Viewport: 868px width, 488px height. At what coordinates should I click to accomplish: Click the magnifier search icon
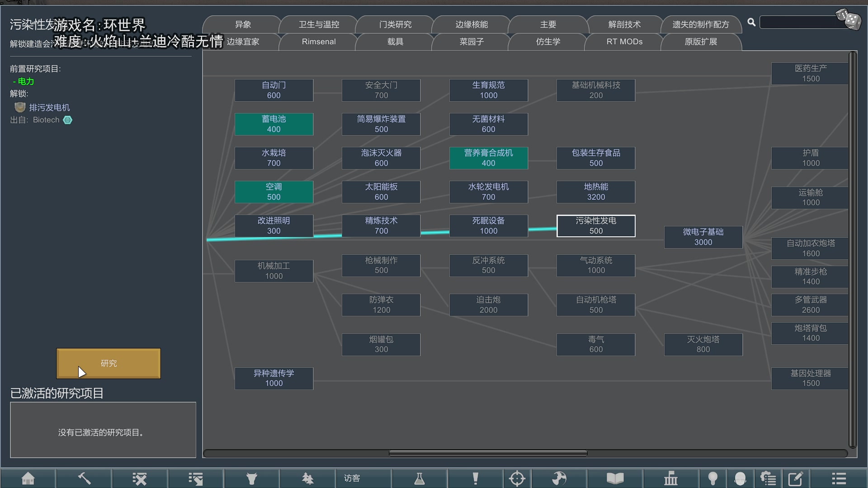(751, 22)
